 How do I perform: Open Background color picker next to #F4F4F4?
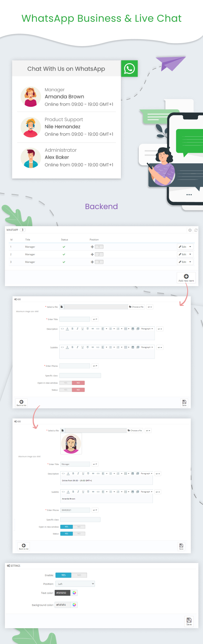point(74,605)
